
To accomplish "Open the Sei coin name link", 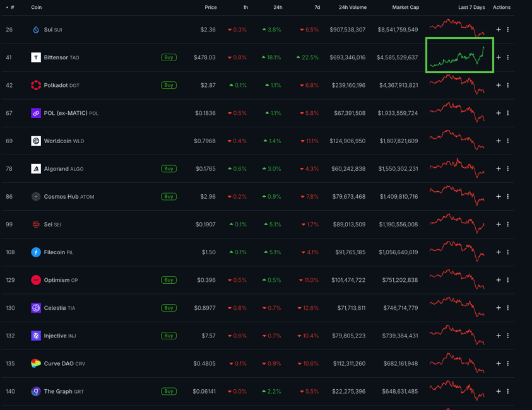I will pyautogui.click(x=48, y=225).
